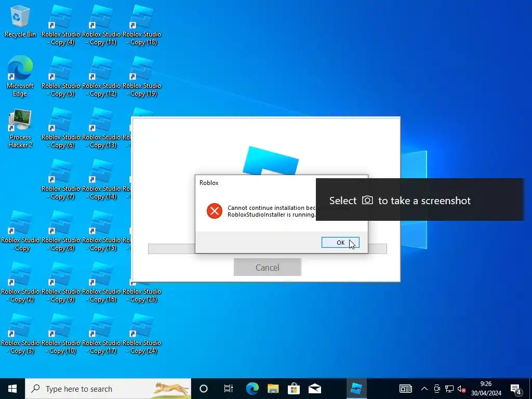Open the muted volume tray icon
The height and width of the screenshot is (399, 532).
461,389
